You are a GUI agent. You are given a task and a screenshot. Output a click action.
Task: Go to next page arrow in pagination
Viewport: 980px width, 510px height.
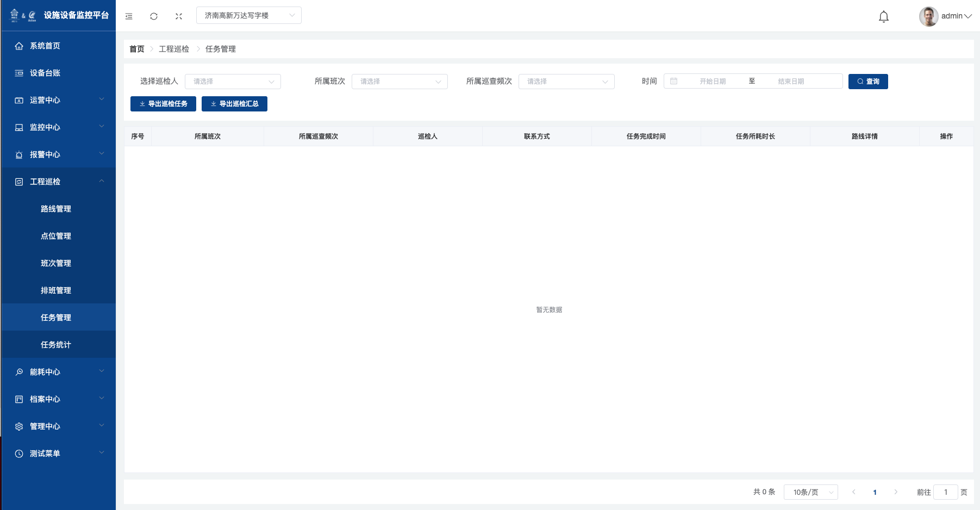click(896, 492)
